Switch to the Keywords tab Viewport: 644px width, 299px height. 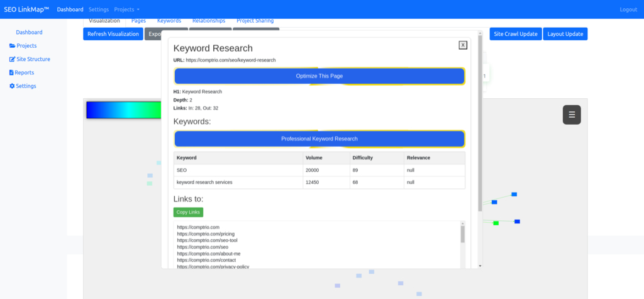tap(169, 21)
